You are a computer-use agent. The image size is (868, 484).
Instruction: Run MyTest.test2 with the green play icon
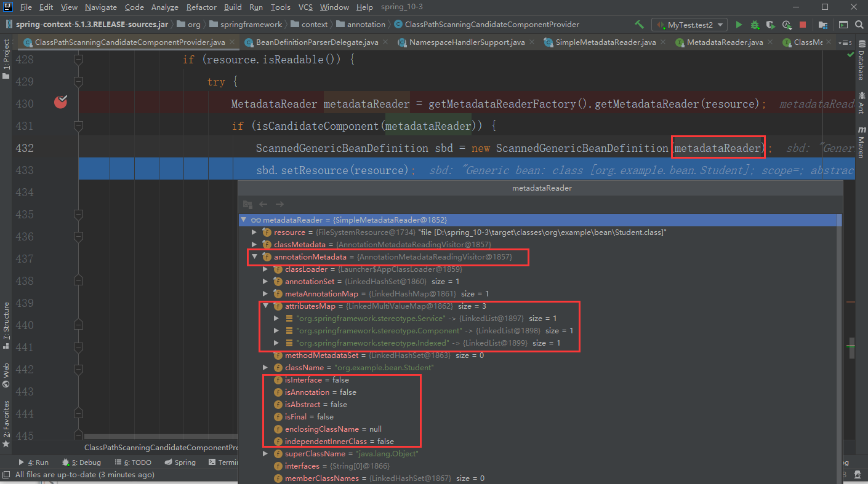[738, 25]
